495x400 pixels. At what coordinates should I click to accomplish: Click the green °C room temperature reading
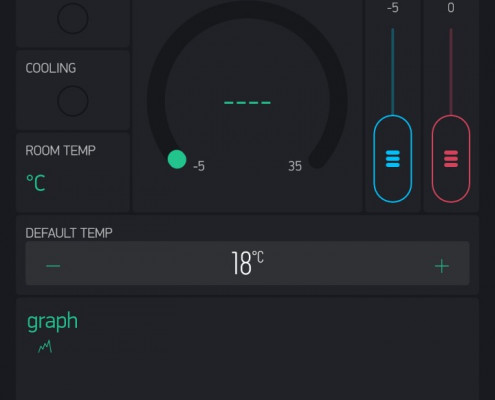[36, 183]
